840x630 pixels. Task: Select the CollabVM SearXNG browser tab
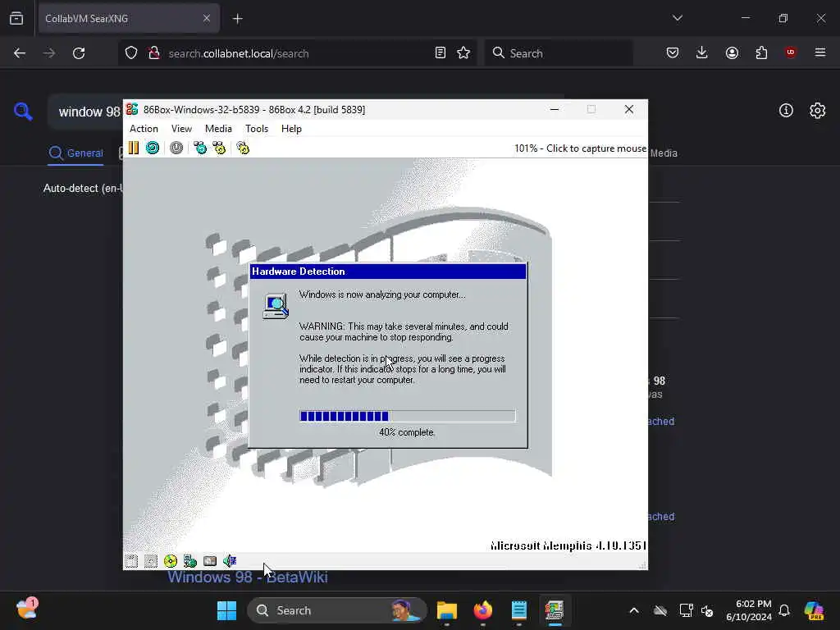[x=129, y=18]
